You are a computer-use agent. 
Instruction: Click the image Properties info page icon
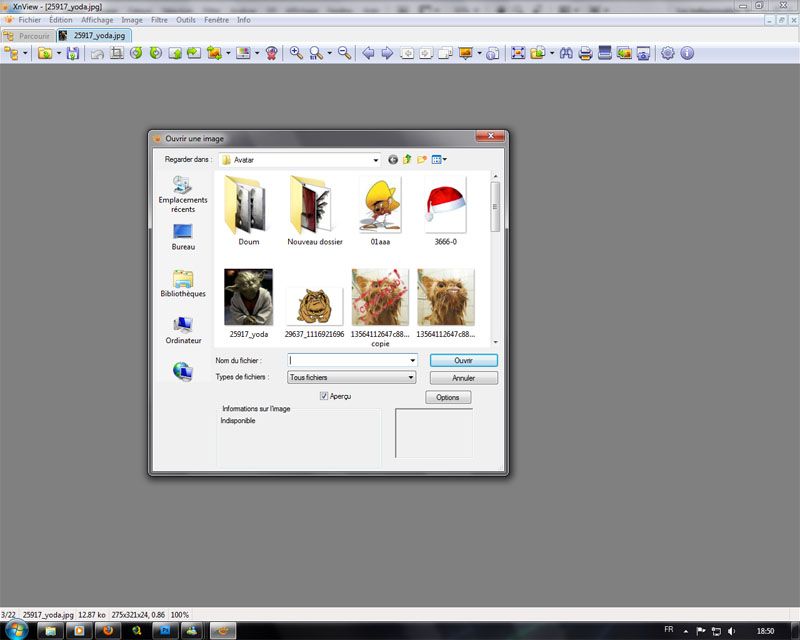pos(492,53)
